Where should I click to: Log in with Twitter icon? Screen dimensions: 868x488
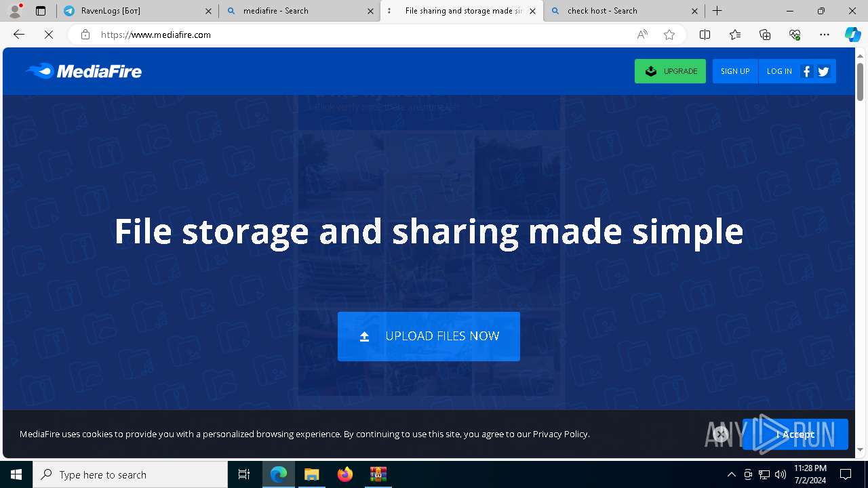tap(824, 71)
